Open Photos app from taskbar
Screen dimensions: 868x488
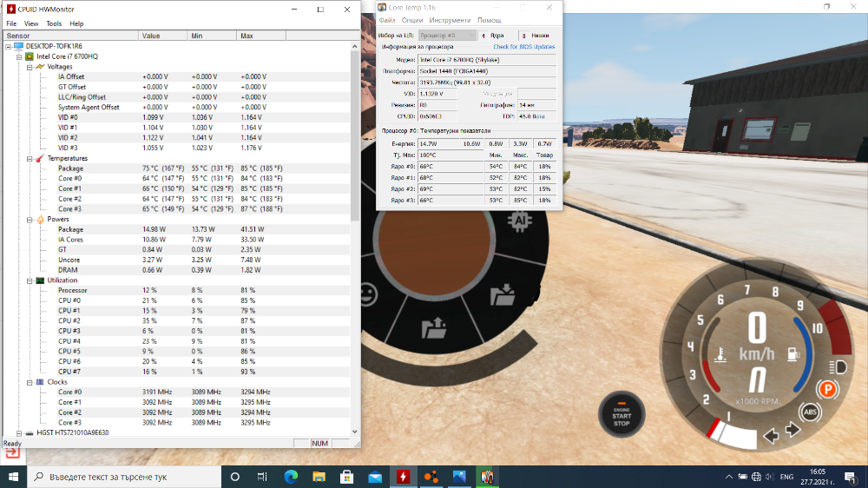tap(459, 477)
